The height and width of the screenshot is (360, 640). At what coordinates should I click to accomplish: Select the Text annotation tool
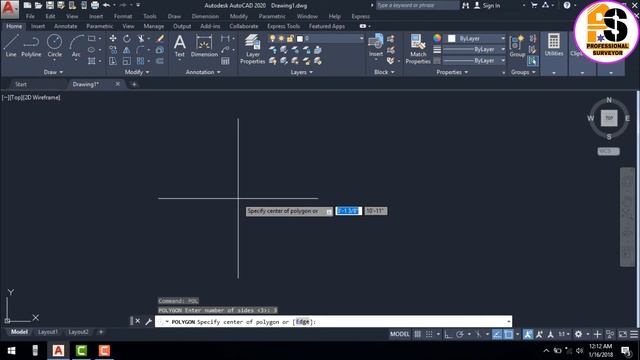(x=180, y=45)
